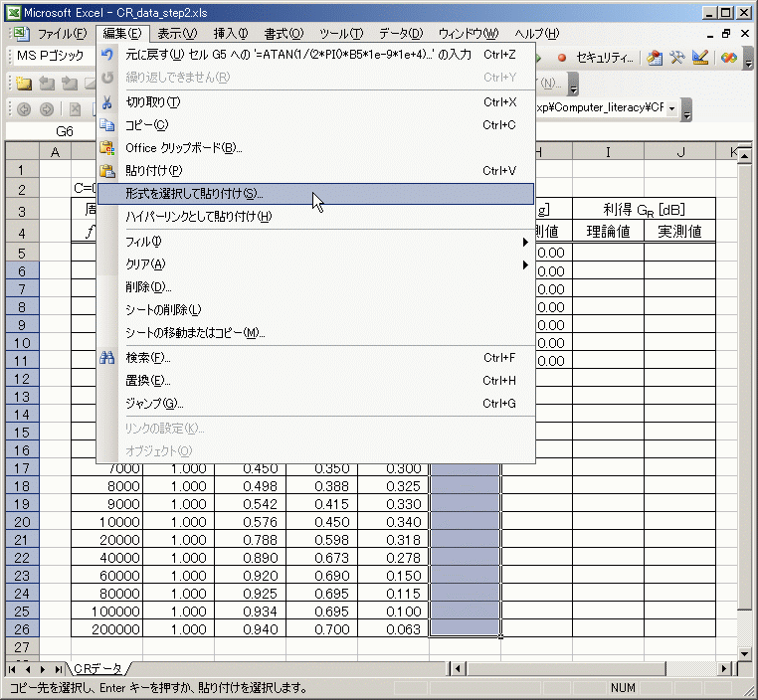Image resolution: width=758 pixels, height=700 pixels.
Task: Click the last sheet navigation arrow
Action: (x=58, y=669)
